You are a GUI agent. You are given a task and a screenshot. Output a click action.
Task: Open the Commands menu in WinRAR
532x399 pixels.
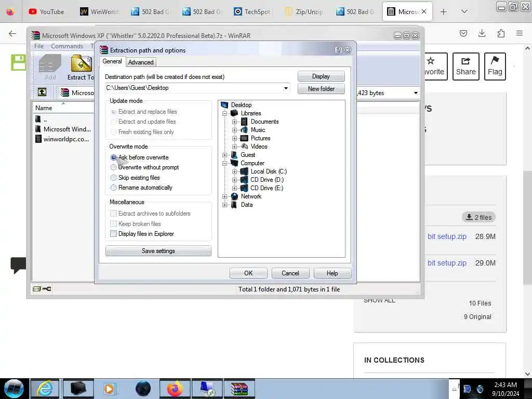pyautogui.click(x=67, y=46)
